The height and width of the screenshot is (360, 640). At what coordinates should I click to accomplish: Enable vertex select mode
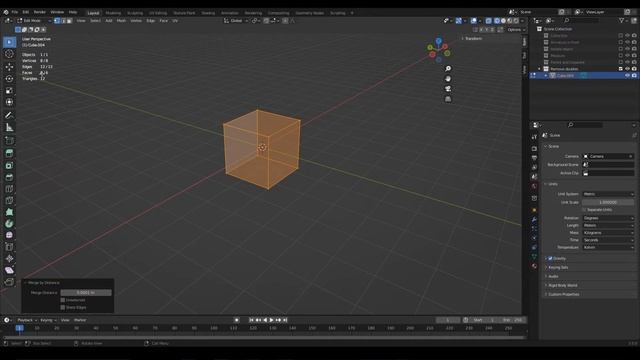[x=57, y=20]
